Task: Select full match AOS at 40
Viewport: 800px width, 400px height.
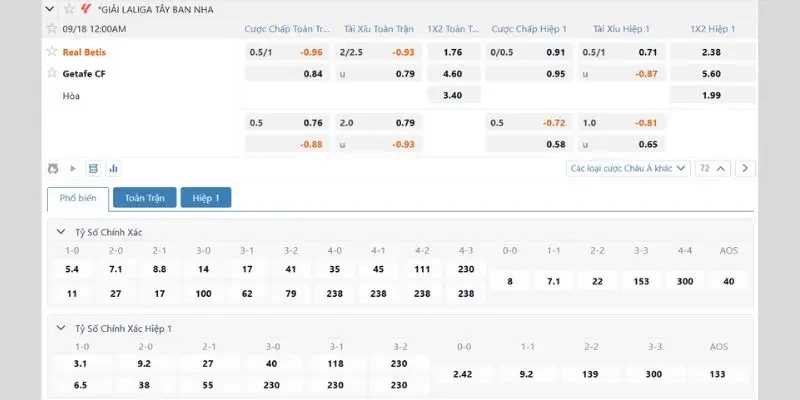Action: pos(729,281)
